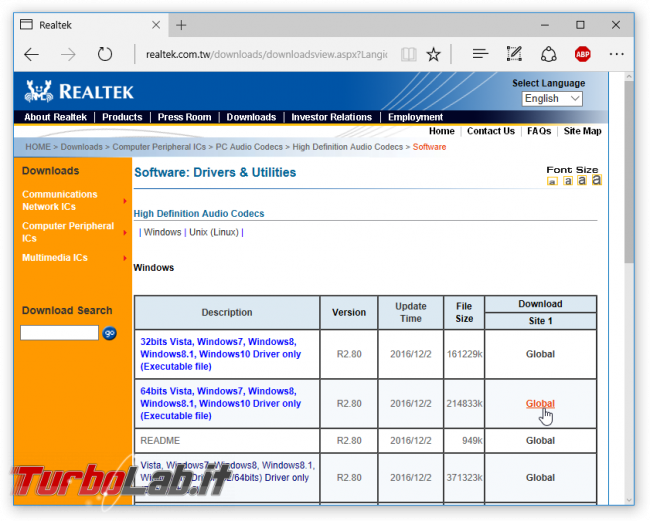650x521 pixels.
Task: Click the vertical scrollbar thumb
Action: click(x=629, y=172)
